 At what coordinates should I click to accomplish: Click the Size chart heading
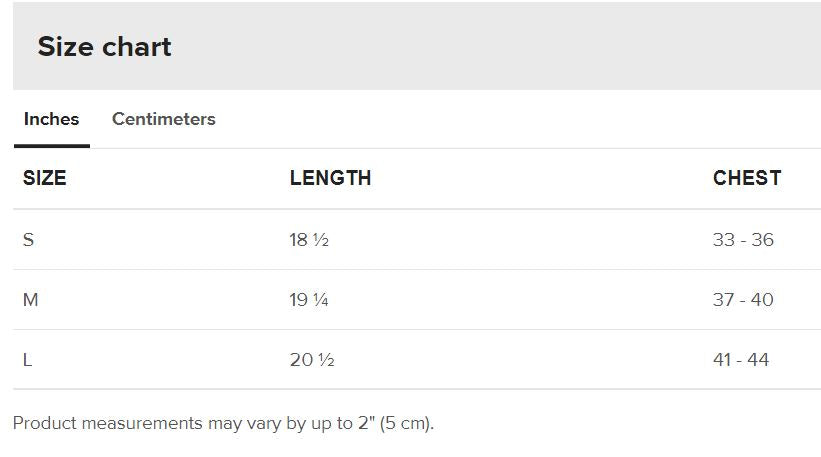pyautogui.click(x=104, y=47)
